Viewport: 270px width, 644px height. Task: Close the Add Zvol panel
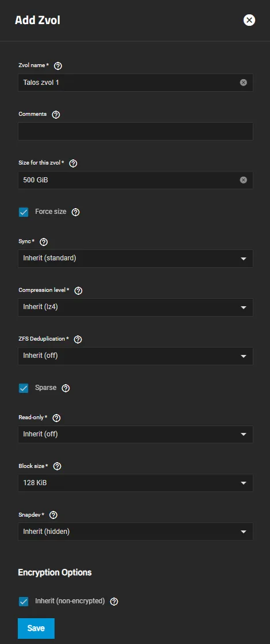(x=249, y=20)
